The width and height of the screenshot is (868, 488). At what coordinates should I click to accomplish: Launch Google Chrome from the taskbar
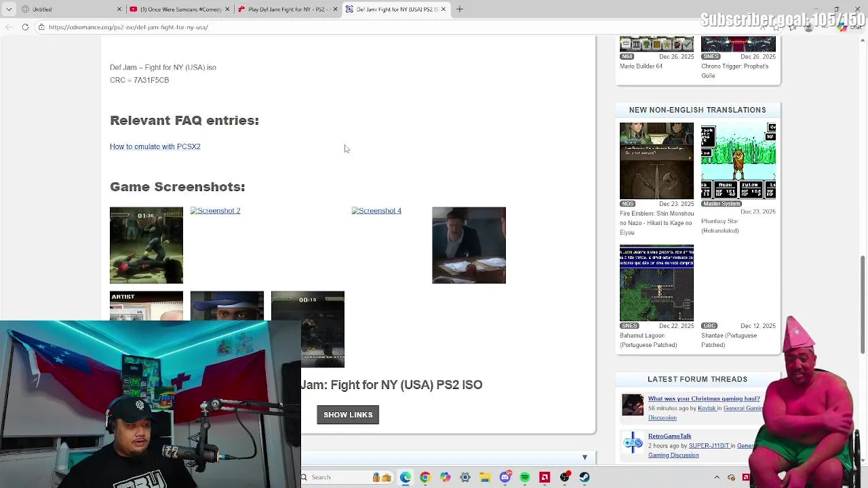[425, 477]
